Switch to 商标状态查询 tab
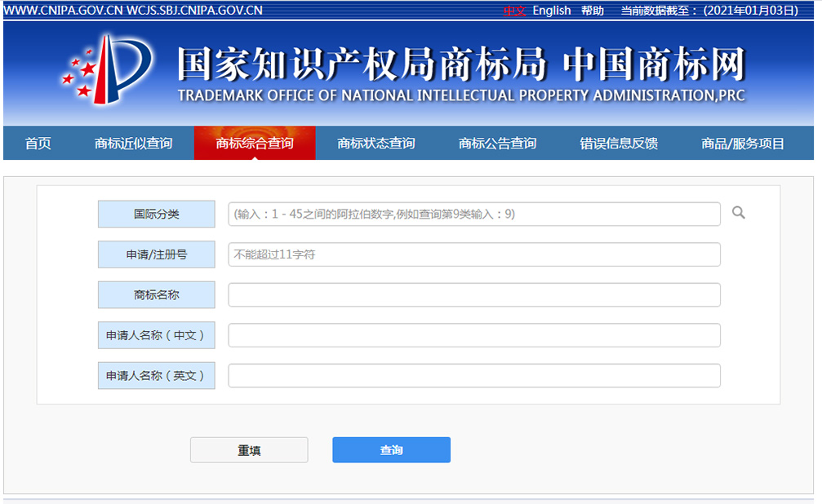This screenshot has height=504, width=822. click(x=376, y=143)
